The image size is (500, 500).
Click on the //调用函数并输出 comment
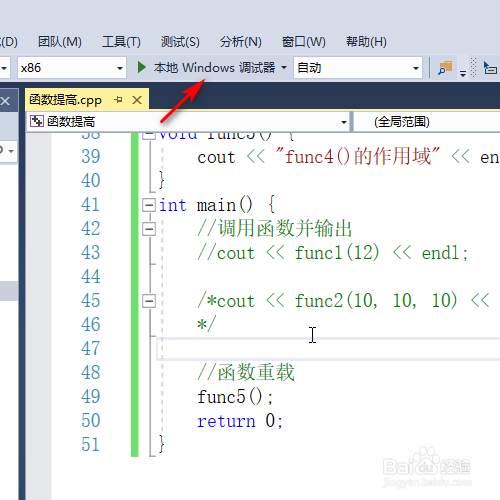[275, 229]
